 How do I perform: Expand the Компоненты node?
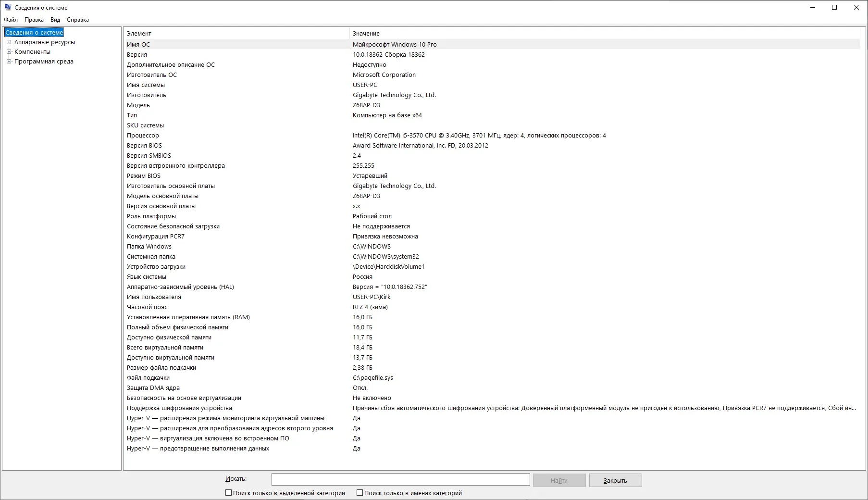click(9, 51)
